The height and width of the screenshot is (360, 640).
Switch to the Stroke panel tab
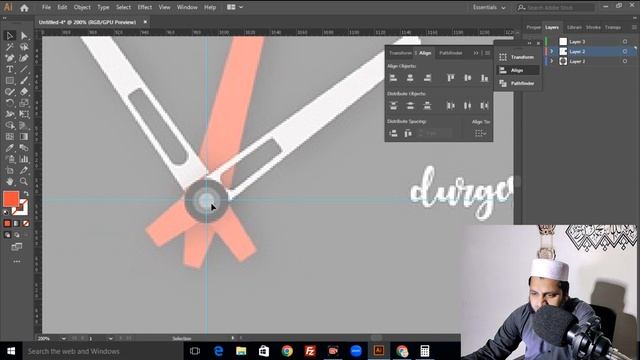[593, 27]
